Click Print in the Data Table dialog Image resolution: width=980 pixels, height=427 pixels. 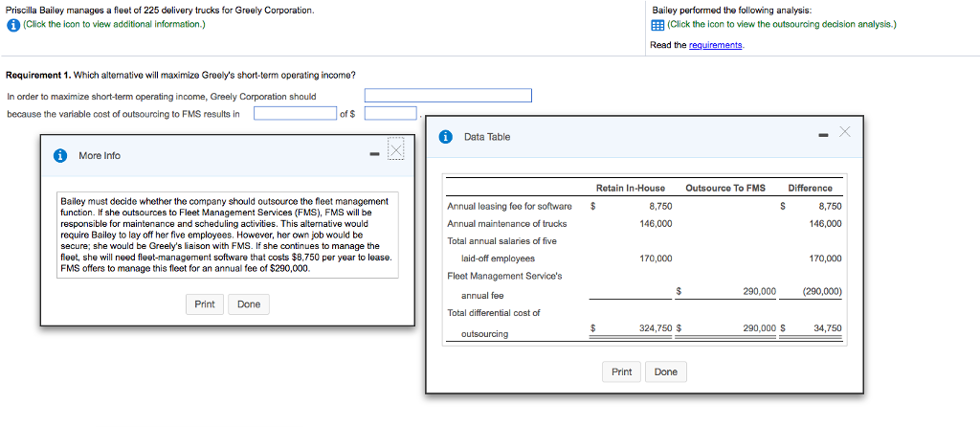point(621,372)
